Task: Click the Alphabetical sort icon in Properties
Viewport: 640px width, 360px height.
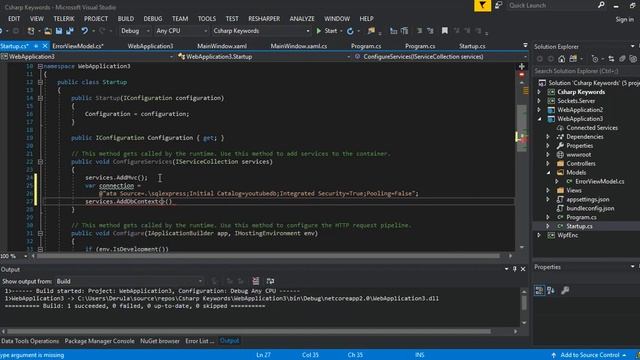Action: (551, 290)
